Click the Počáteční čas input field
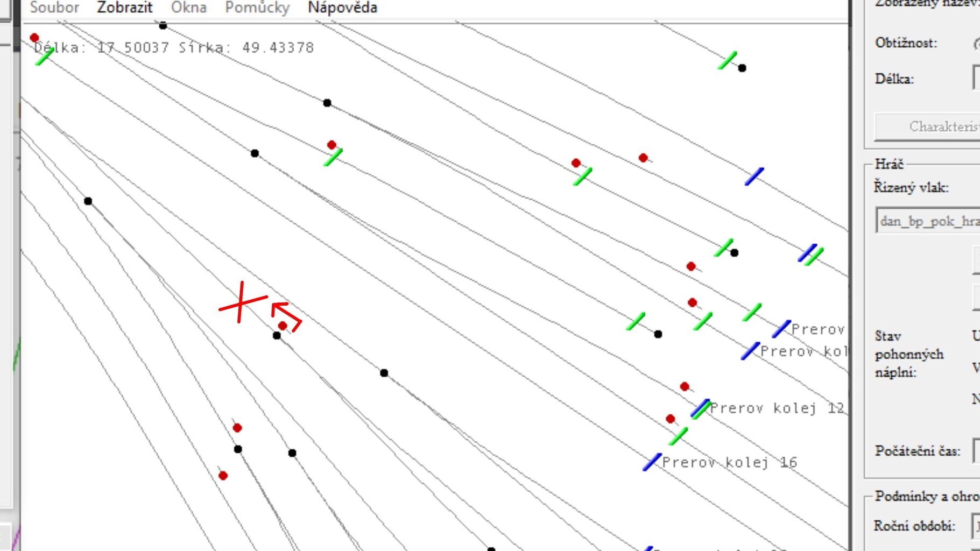 pos(976,451)
